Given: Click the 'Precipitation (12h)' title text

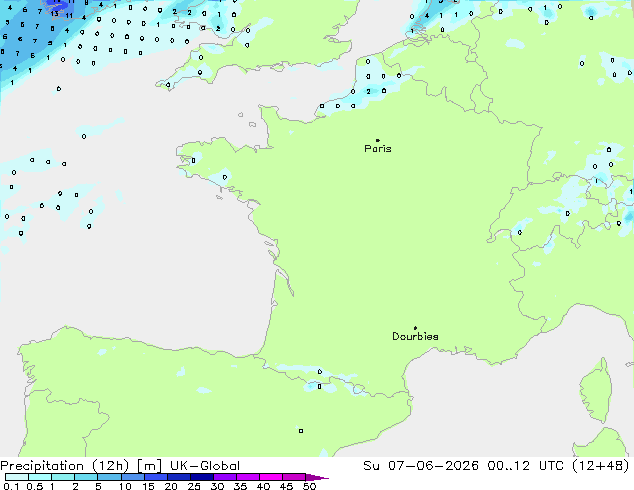Looking at the screenshot, I should (65, 466).
